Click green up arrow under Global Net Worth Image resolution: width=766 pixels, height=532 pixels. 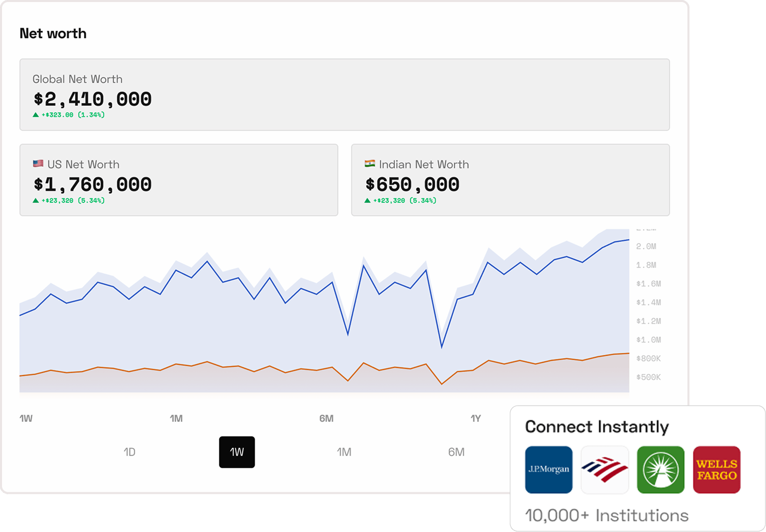point(36,115)
